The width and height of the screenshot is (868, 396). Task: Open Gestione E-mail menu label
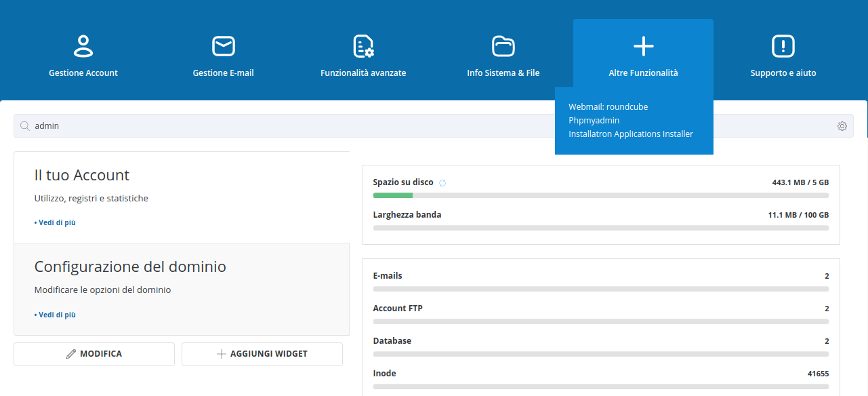point(223,73)
